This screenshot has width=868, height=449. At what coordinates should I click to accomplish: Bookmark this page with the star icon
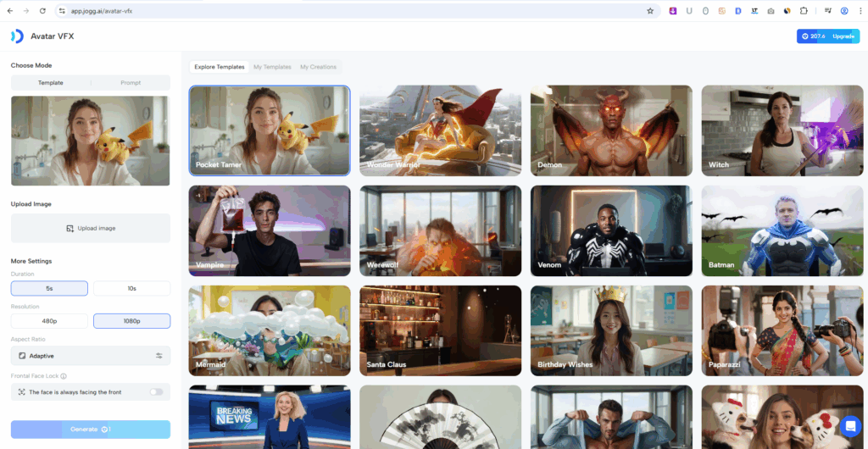(650, 11)
